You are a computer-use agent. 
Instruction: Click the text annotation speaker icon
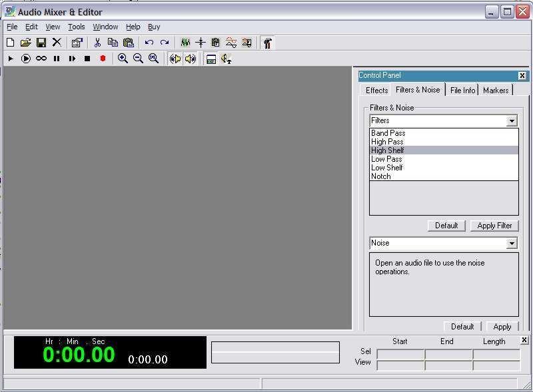coord(225,59)
